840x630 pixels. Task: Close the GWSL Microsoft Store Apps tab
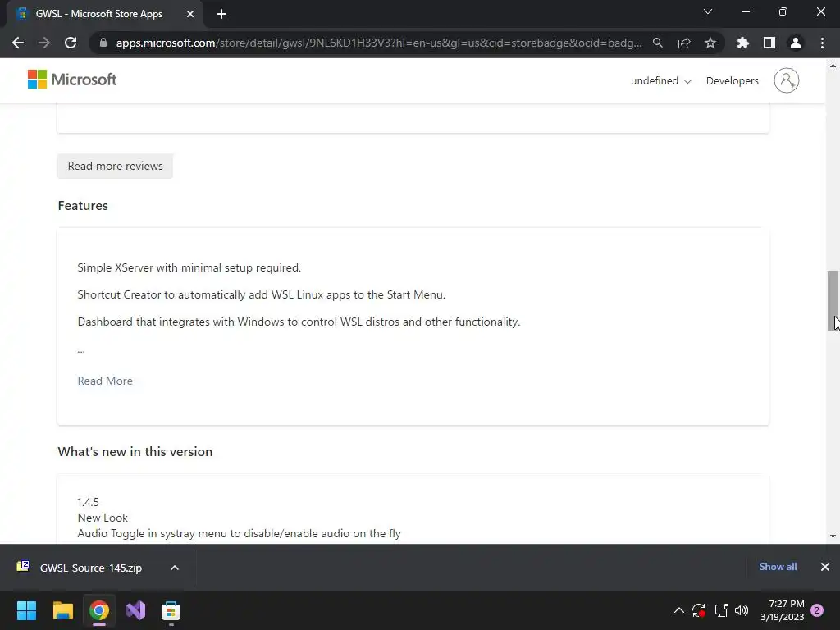pyautogui.click(x=190, y=14)
